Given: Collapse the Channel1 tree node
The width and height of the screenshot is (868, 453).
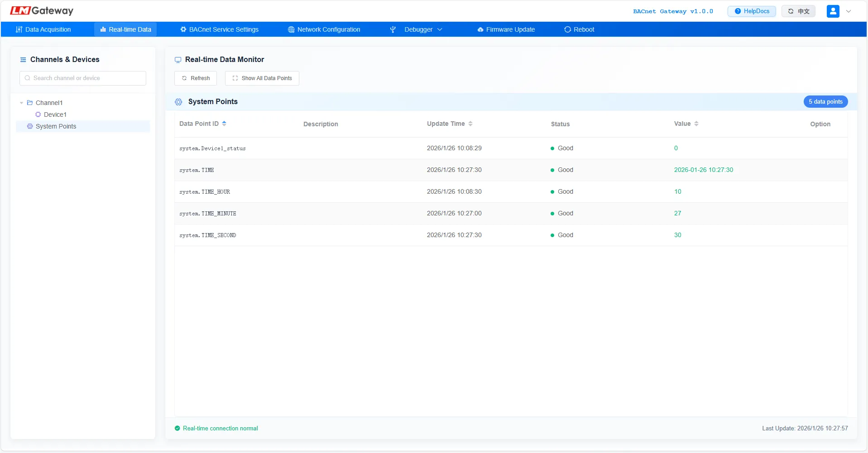Looking at the screenshot, I should [x=21, y=103].
